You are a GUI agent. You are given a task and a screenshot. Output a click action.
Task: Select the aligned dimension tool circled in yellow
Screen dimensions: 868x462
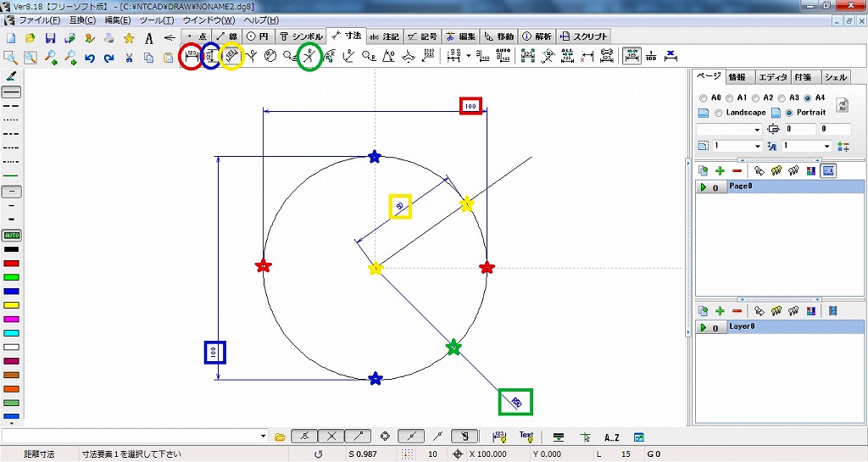click(x=231, y=57)
